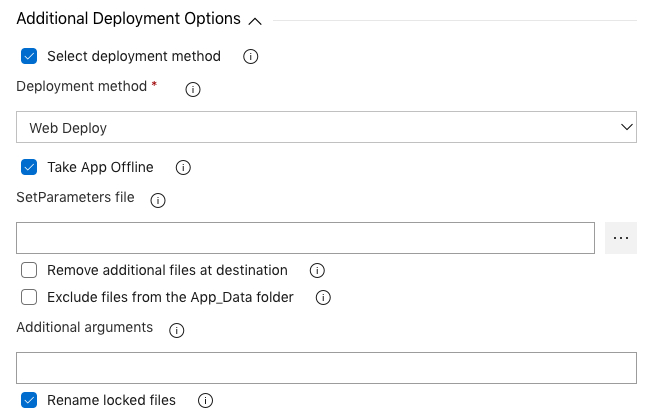Show info for Deployment method label
Image resolution: width=647 pixels, height=417 pixels.
pyautogui.click(x=193, y=90)
